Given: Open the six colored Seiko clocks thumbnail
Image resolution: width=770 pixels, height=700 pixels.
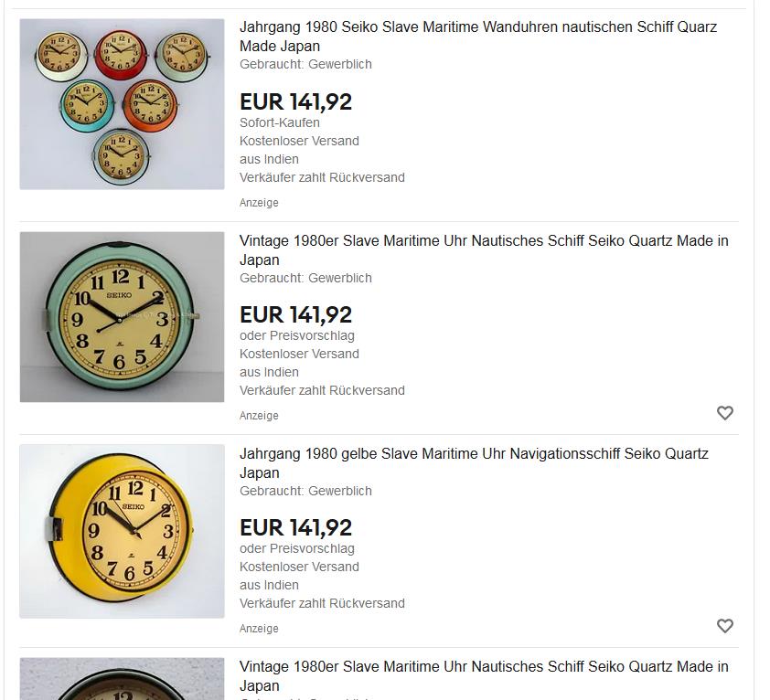Looking at the screenshot, I should 122,104.
